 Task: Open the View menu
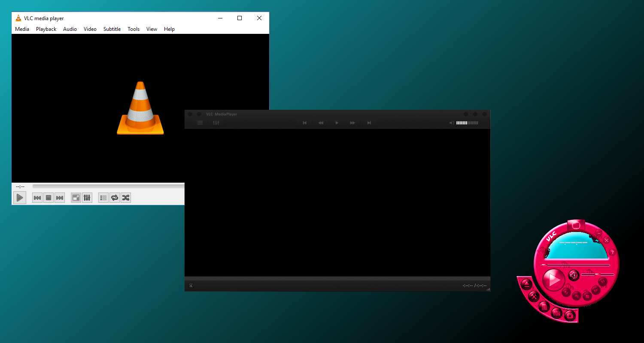152,29
